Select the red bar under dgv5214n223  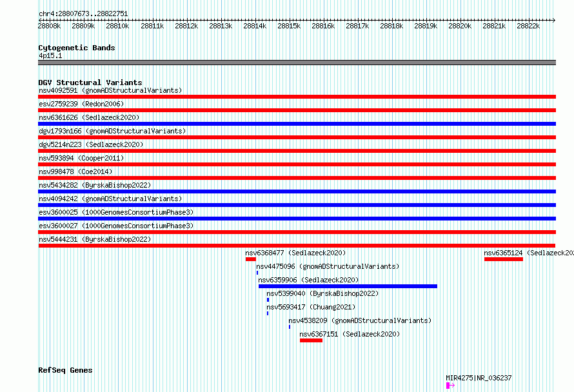tap(297, 151)
